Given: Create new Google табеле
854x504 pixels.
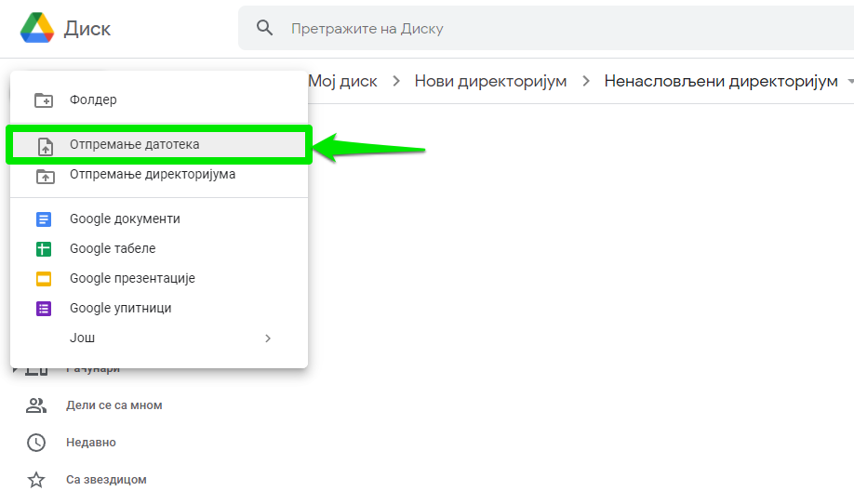Looking at the screenshot, I should point(159,248).
